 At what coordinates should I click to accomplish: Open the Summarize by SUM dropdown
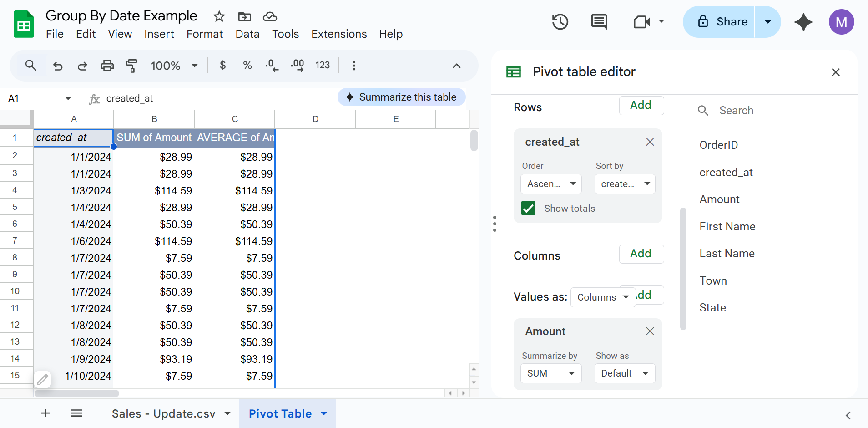551,373
